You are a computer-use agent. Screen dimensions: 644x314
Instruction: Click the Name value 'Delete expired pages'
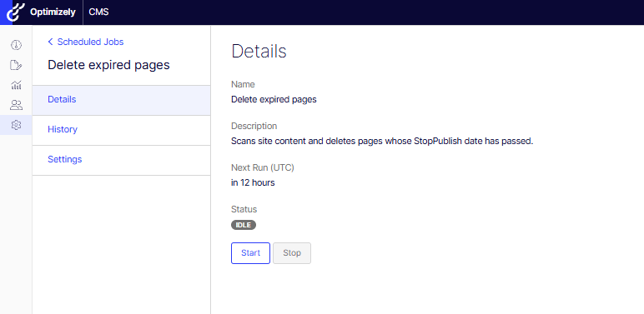pyautogui.click(x=274, y=99)
